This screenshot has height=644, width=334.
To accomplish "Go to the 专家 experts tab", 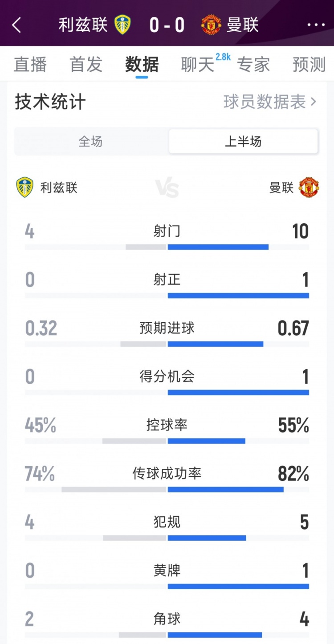I will click(x=253, y=65).
